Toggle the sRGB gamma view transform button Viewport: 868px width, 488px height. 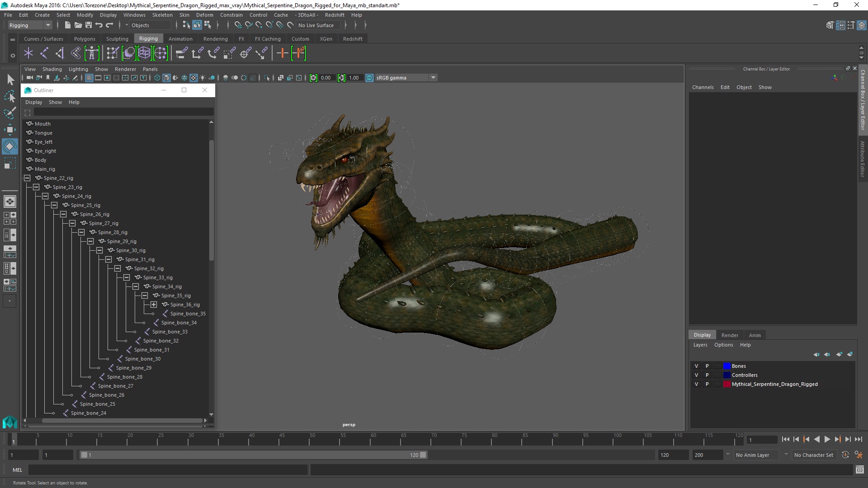tap(369, 78)
